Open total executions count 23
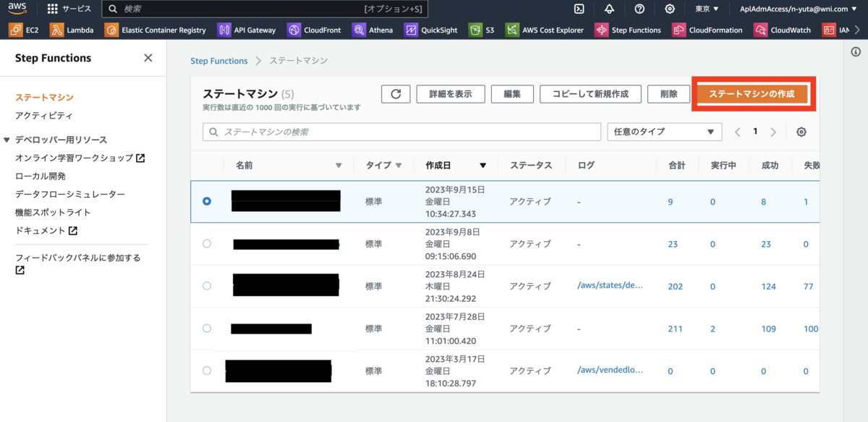 673,245
